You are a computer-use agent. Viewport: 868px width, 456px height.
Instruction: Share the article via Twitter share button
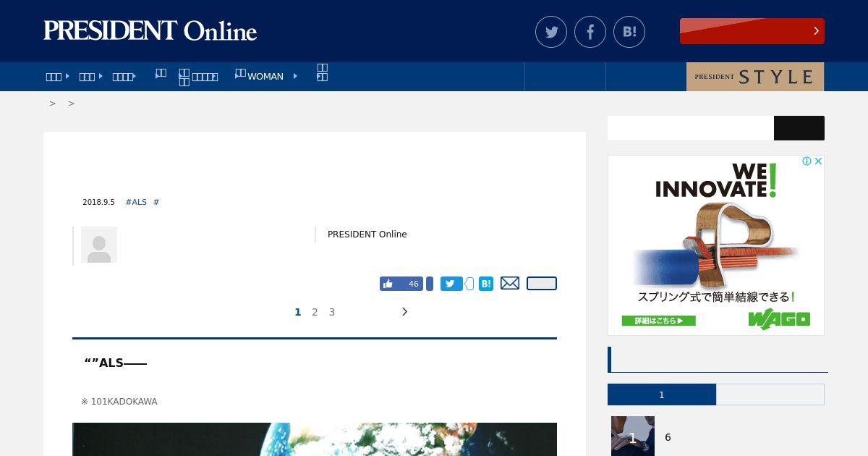point(451,284)
